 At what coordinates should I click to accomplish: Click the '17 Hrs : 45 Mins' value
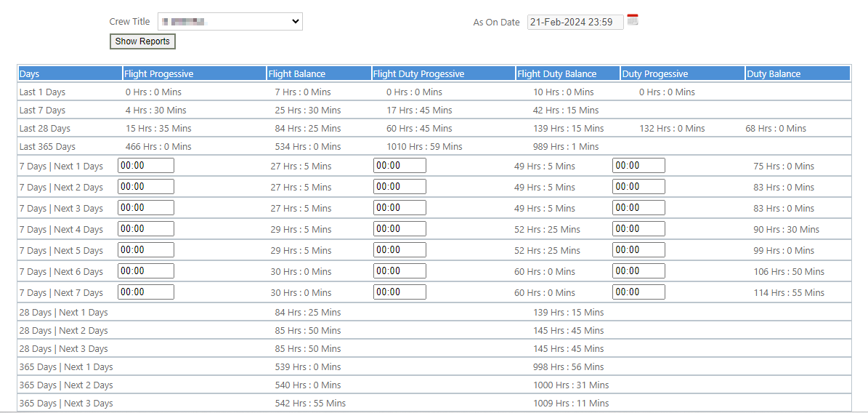[x=419, y=111]
